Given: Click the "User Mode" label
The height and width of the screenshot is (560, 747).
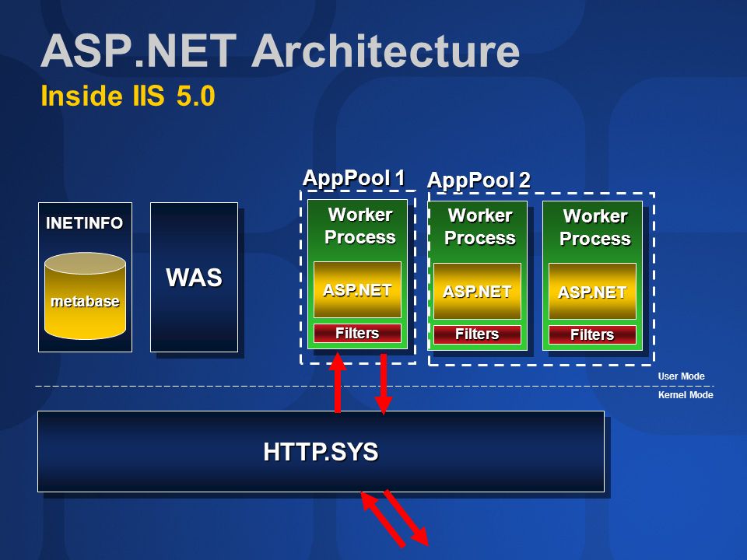Looking at the screenshot, I should (682, 376).
